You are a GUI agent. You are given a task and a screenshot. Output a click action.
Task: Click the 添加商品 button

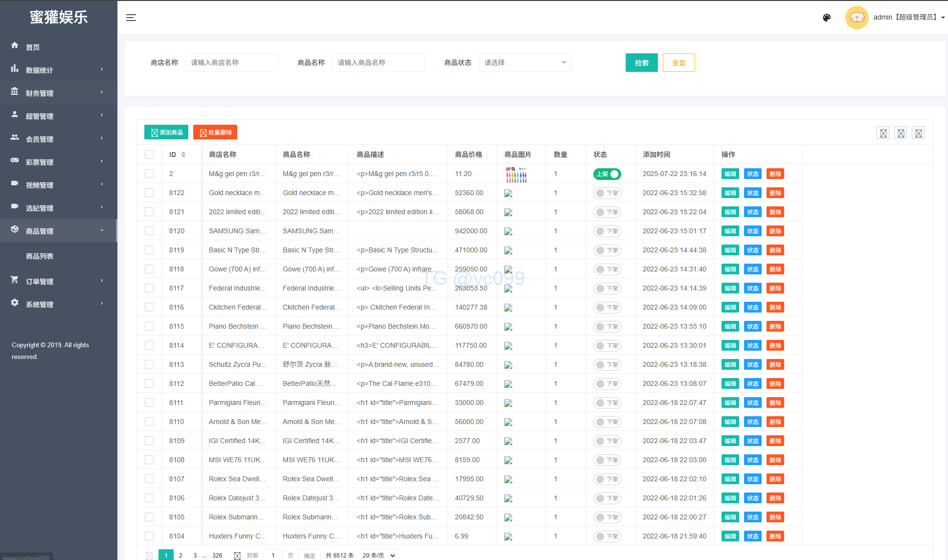(x=167, y=132)
